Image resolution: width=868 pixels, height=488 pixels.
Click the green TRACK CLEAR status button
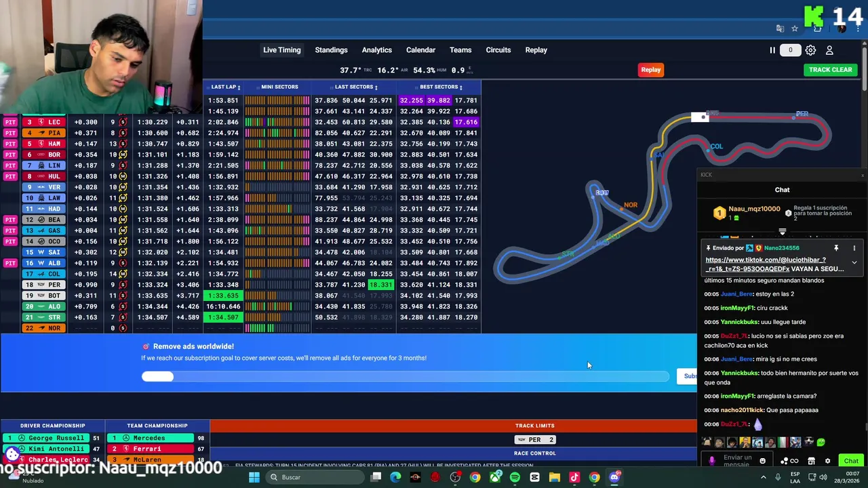coord(830,70)
